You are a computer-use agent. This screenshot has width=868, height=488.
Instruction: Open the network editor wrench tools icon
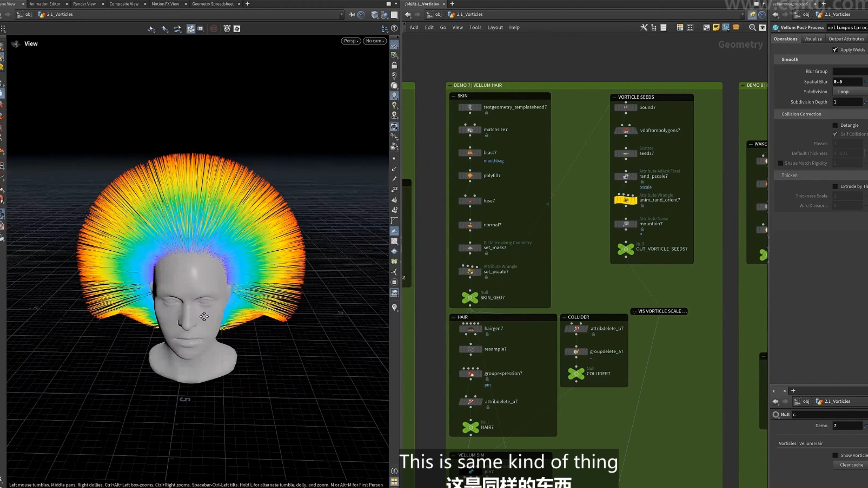(x=643, y=28)
